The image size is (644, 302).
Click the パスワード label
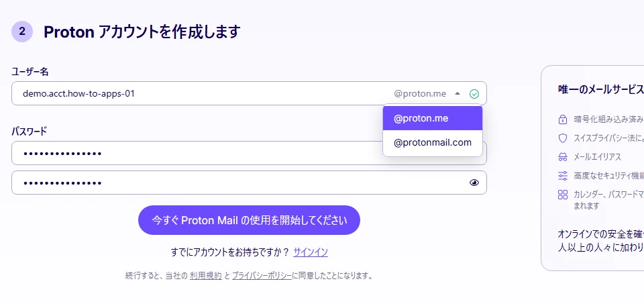(29, 132)
